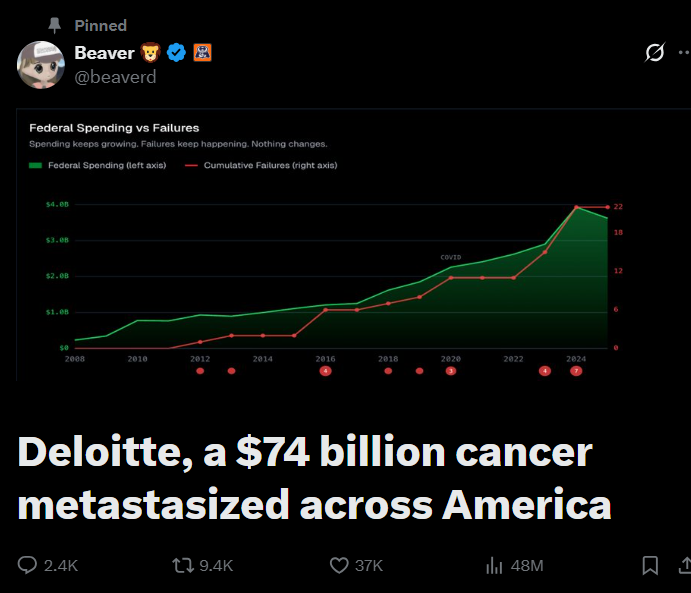Click the Deloitte article headline
Viewport: 691px width, 593px height.
click(314, 478)
